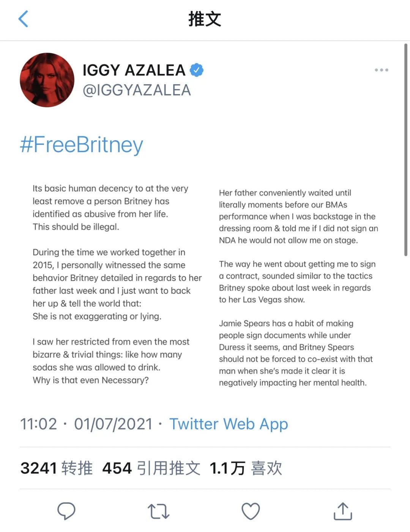Viewport: 410px width, 532px height.
Task: View the 1.1万 喜欢 likes list
Action: [x=246, y=468]
